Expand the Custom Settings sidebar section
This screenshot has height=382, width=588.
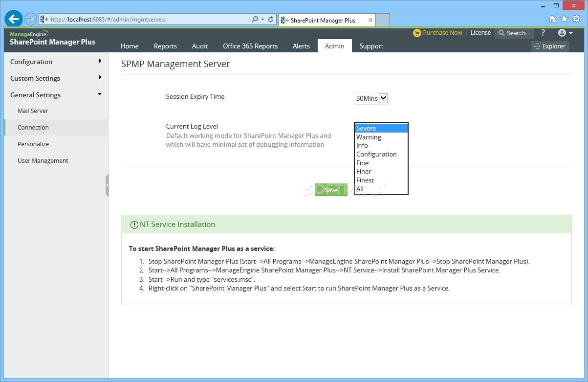point(56,78)
